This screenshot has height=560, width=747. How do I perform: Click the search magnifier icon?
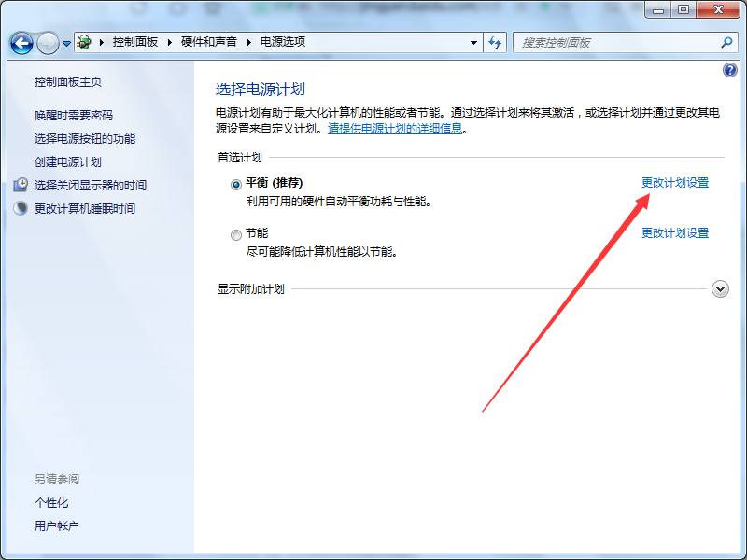pyautogui.click(x=726, y=42)
